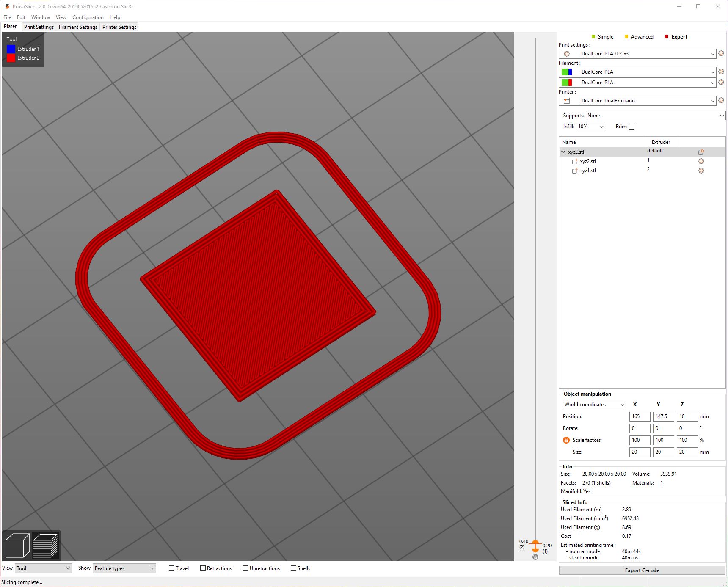Enable the Shells checkbox
This screenshot has height=587, width=728.
[x=293, y=568]
